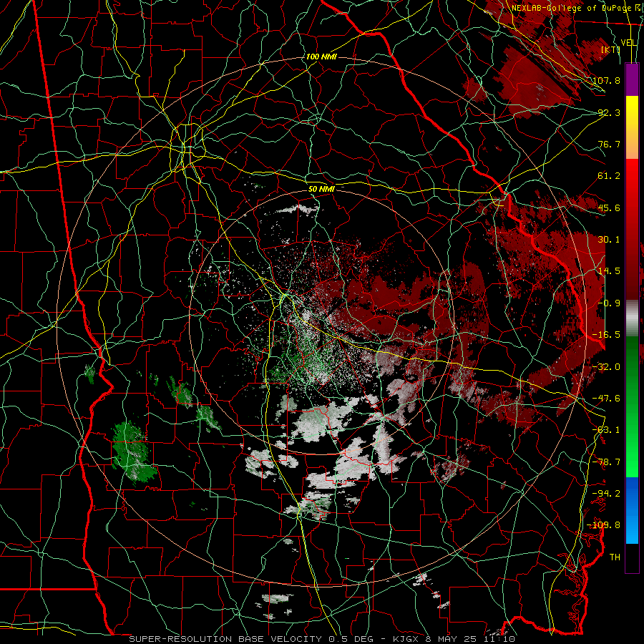
Task: Click the -94.2 value on velocity scale
Action: pos(606,494)
